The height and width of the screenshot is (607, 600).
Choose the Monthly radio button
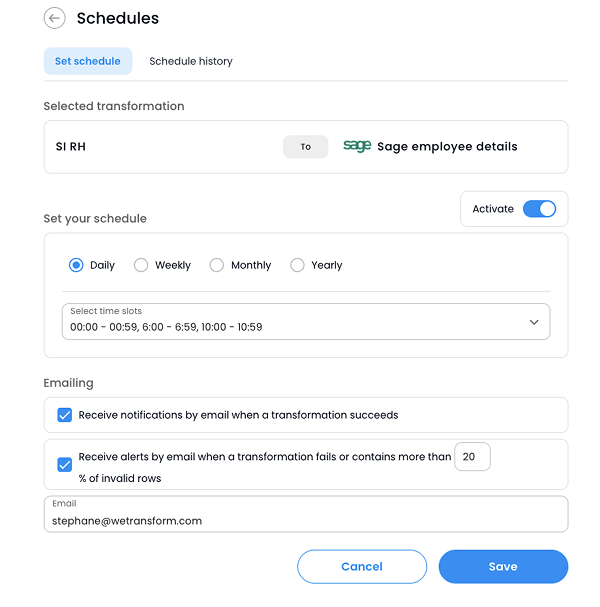coord(217,265)
